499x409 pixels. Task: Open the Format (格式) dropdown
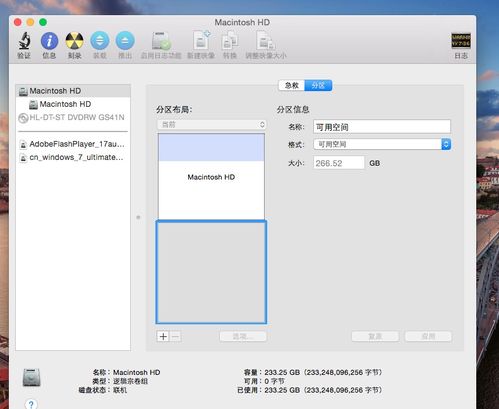tap(382, 144)
